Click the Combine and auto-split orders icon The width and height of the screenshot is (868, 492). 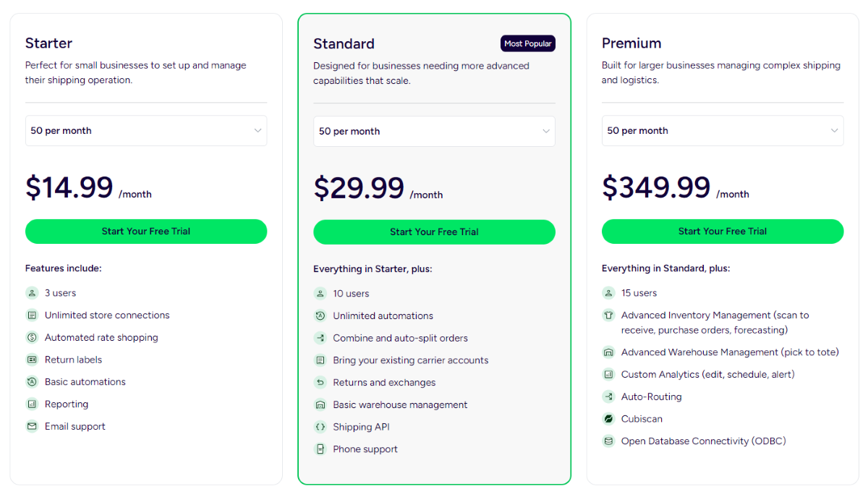click(x=320, y=338)
